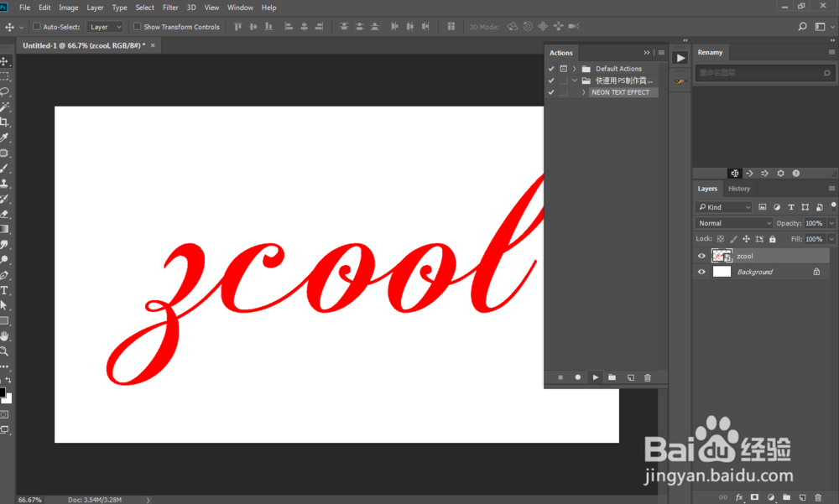This screenshot has height=504, width=839.
Task: Expand the NEON TEXT EFFECT action
Action: click(583, 92)
